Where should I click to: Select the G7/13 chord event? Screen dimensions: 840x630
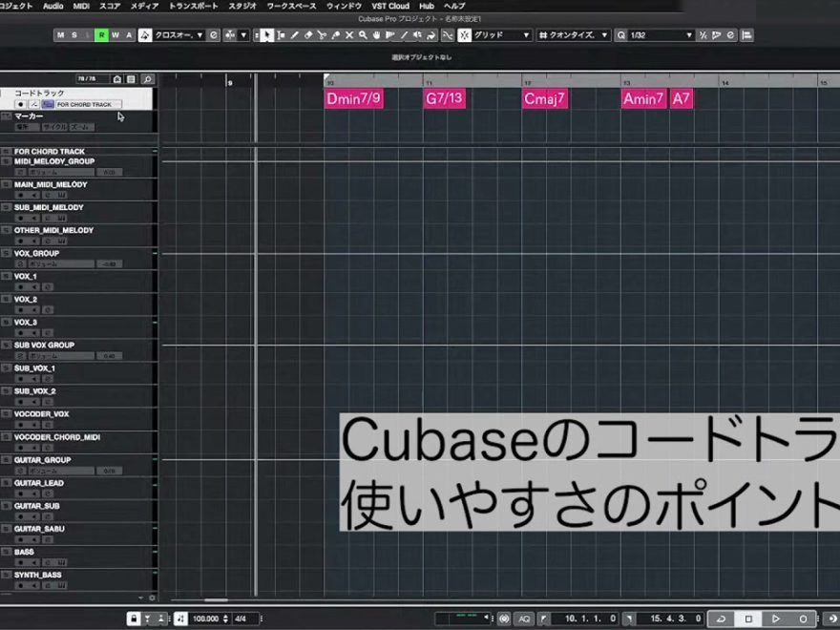coord(444,98)
